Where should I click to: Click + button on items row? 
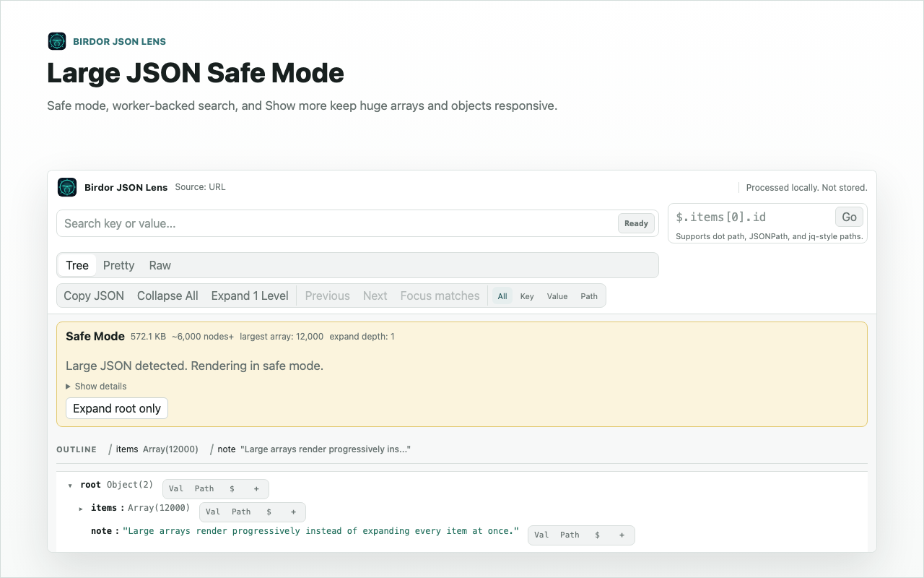coord(293,512)
